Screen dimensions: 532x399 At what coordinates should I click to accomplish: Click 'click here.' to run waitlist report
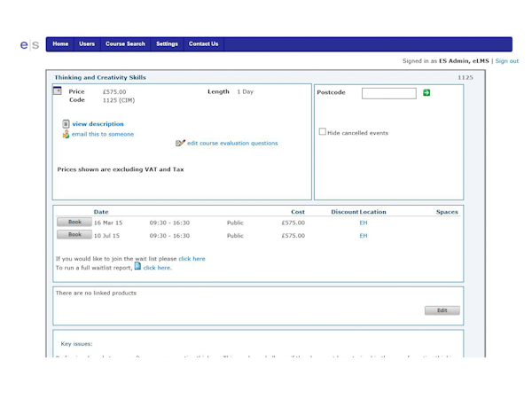coord(158,268)
